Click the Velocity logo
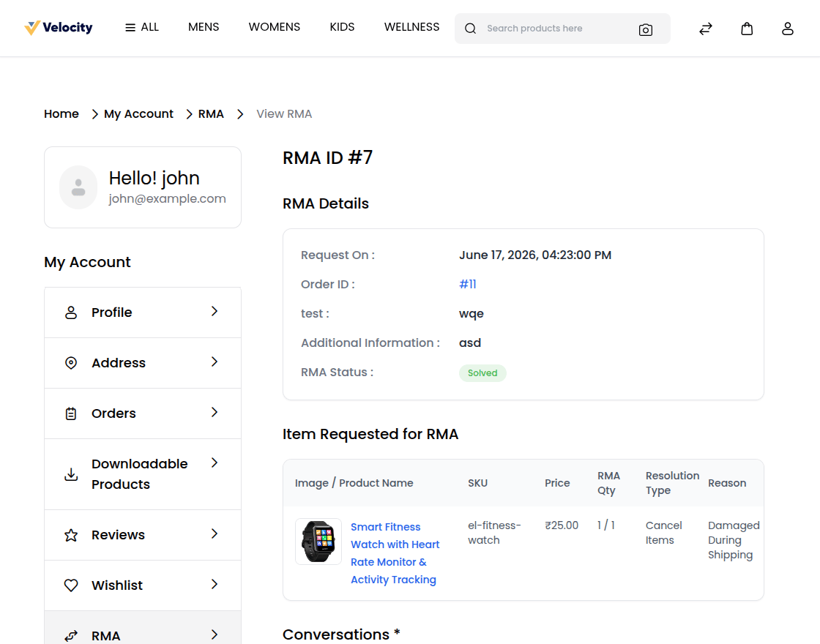820x644 pixels. [58, 28]
